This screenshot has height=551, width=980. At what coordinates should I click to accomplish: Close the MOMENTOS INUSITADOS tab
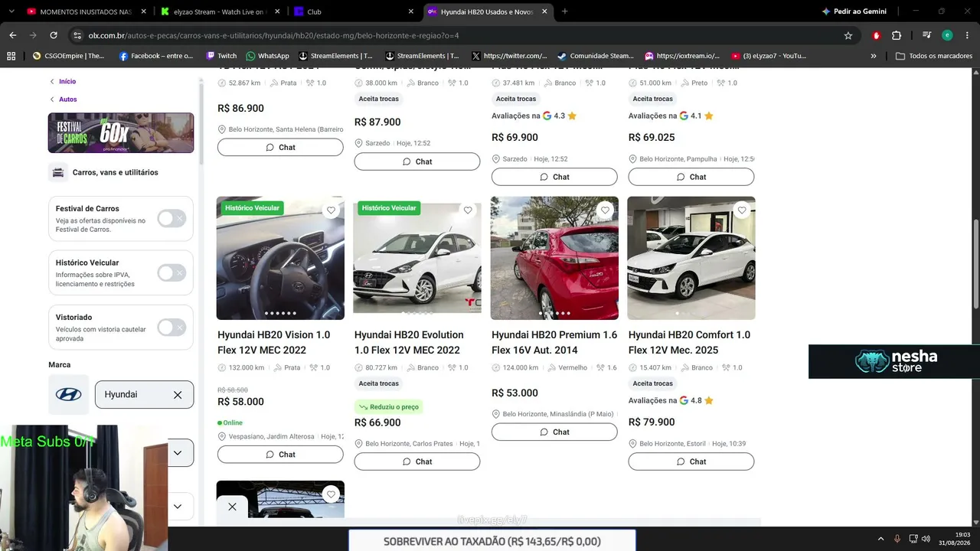[x=143, y=11]
